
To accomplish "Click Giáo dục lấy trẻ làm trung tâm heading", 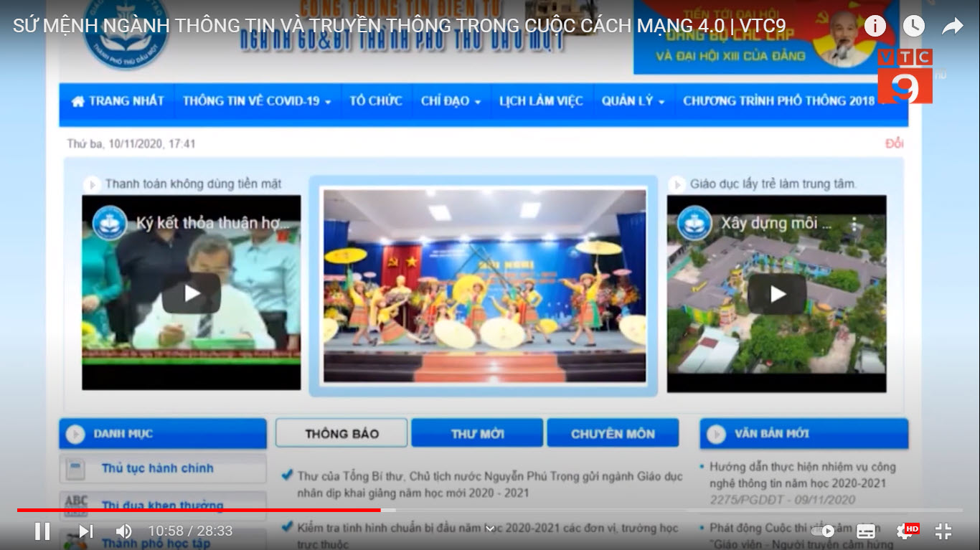I will click(x=773, y=184).
